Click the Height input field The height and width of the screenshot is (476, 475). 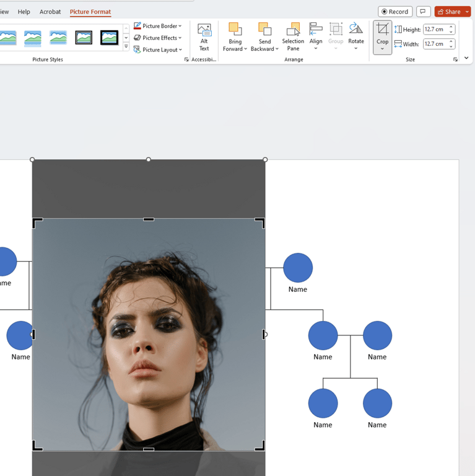pos(435,30)
